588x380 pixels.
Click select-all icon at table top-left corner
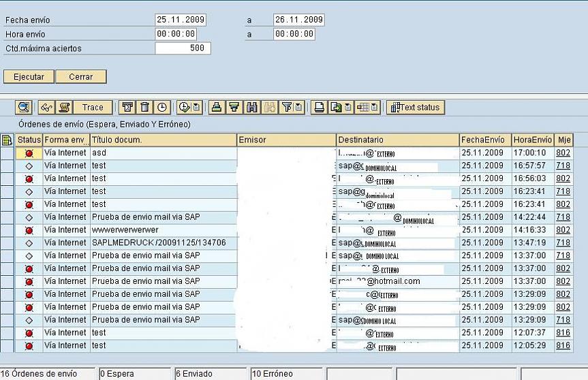pos(7,140)
